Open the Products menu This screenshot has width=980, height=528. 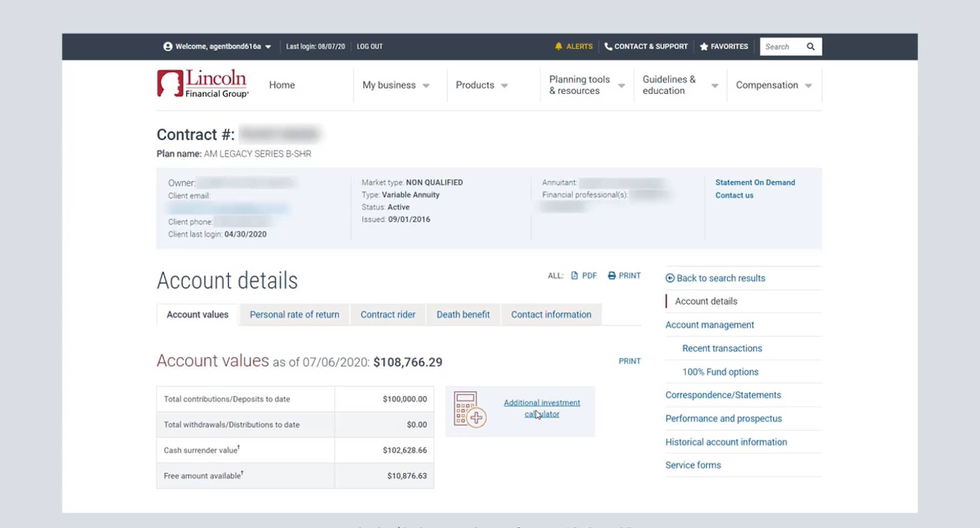tap(475, 85)
